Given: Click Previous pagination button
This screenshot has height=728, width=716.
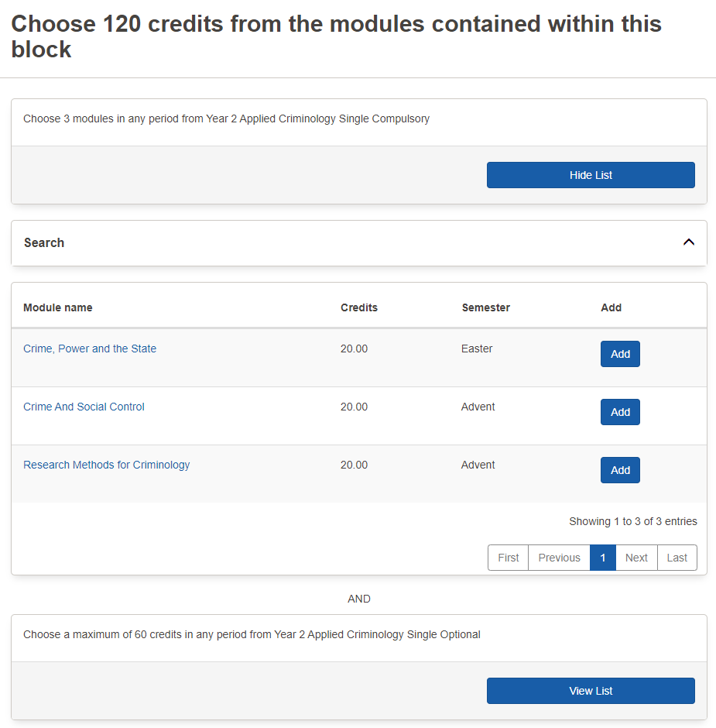Looking at the screenshot, I should point(559,558).
